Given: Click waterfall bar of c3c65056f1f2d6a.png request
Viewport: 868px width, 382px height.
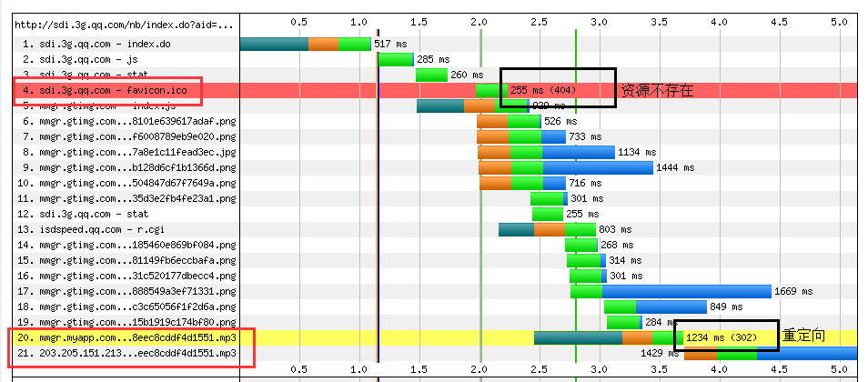Looking at the screenshot, I should click(x=655, y=307).
